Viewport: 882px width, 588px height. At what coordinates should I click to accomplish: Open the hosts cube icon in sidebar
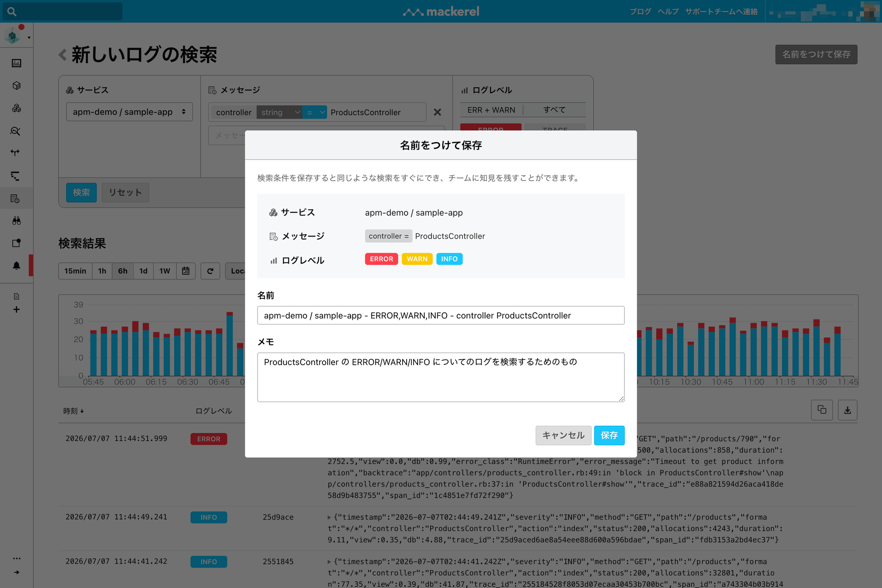(16, 86)
